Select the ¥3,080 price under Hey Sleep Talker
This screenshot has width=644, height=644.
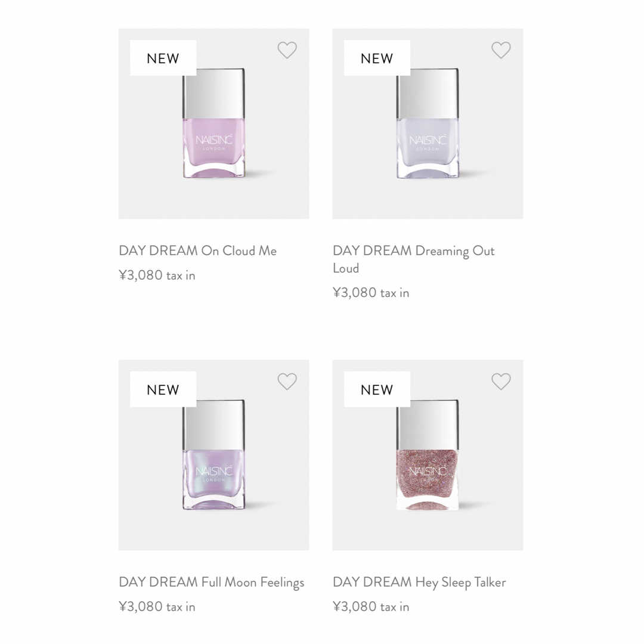click(x=371, y=606)
